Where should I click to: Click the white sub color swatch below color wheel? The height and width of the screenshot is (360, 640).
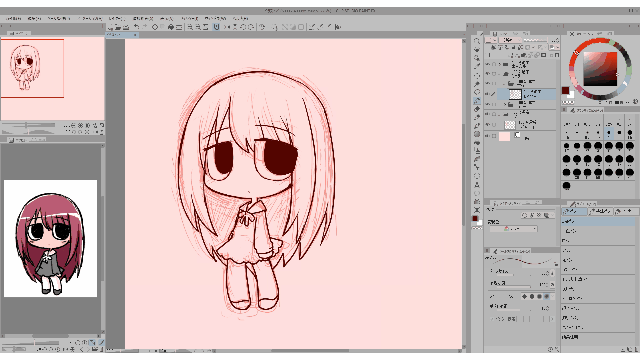click(571, 95)
